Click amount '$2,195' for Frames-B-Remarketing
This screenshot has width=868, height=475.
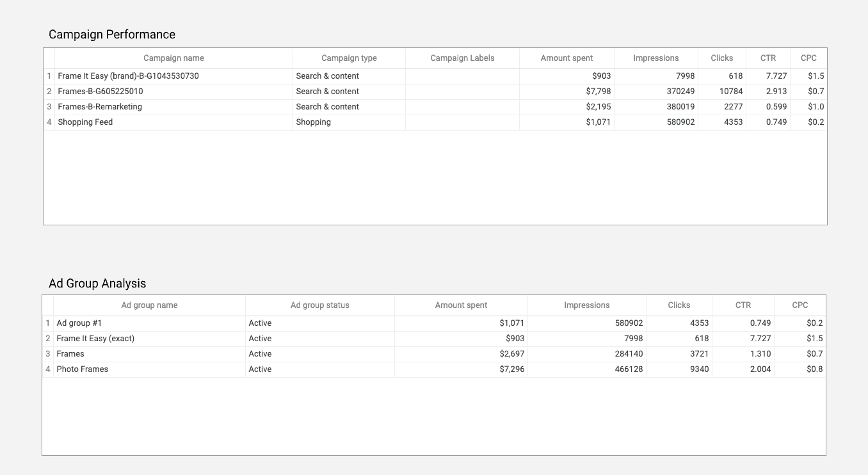(599, 107)
